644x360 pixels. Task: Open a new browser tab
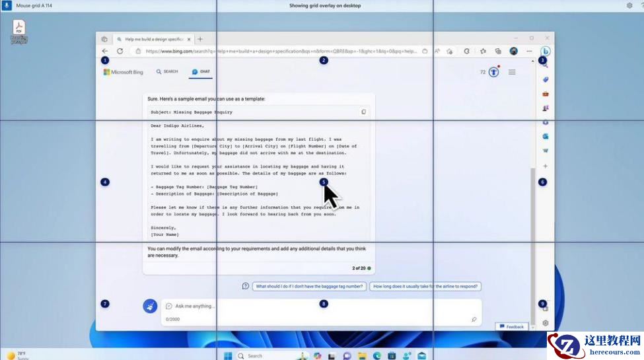200,39
